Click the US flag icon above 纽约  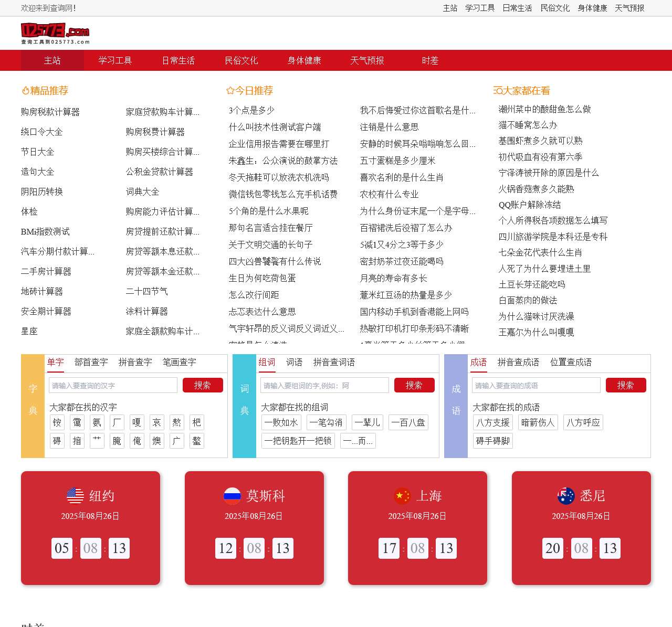pos(75,495)
